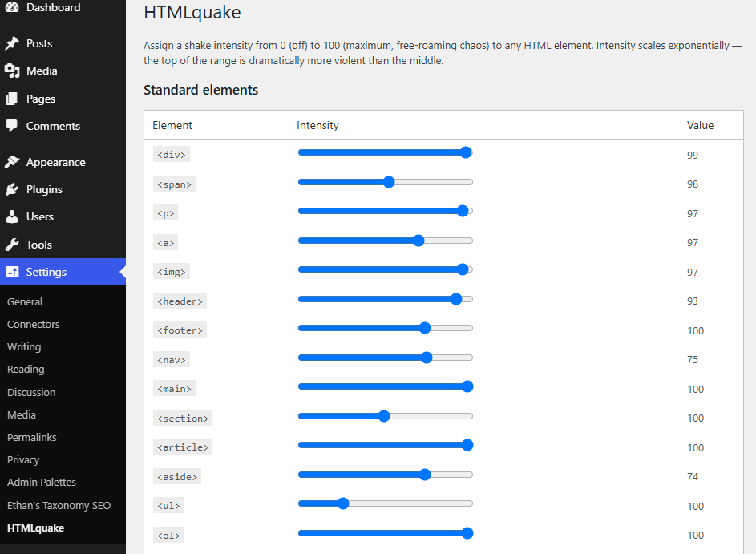Click the <p> intensity slider
Image resolution: width=756 pixels, height=554 pixels.
coord(386,211)
